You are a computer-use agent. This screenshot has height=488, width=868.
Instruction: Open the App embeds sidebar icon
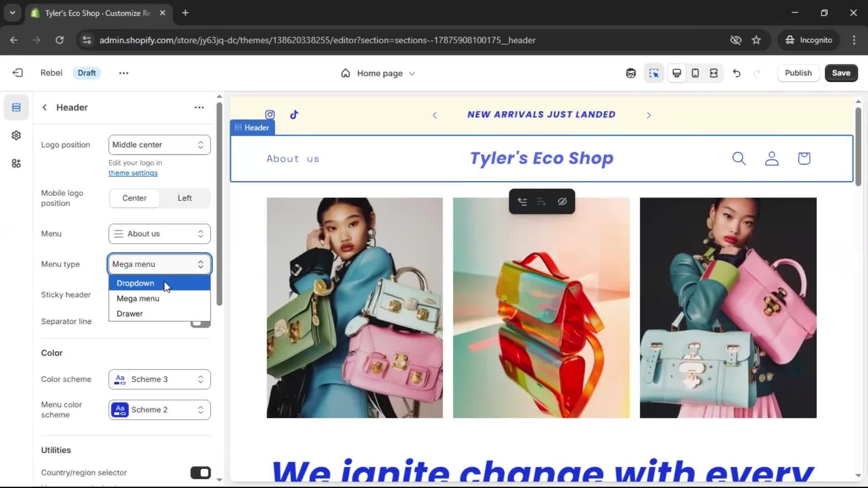point(16,164)
